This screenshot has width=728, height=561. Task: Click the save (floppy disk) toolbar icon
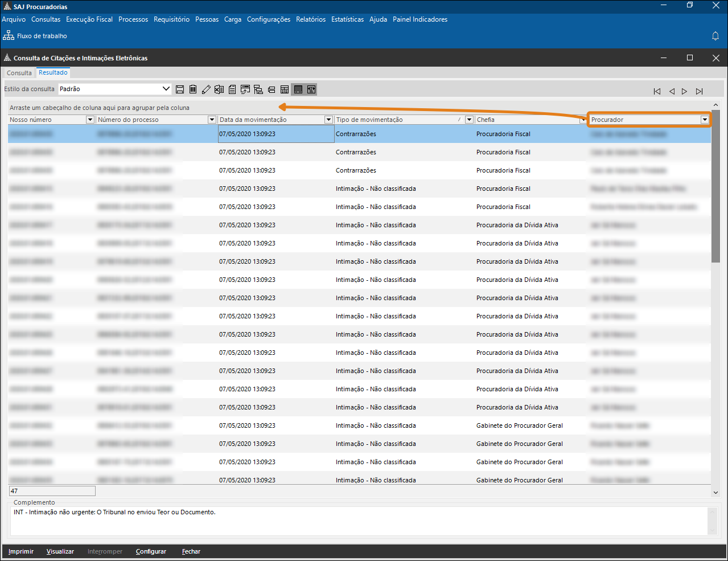click(x=180, y=89)
